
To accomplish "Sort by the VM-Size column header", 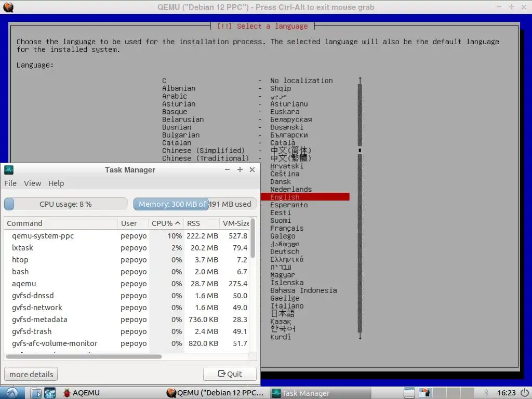I will click(x=235, y=223).
